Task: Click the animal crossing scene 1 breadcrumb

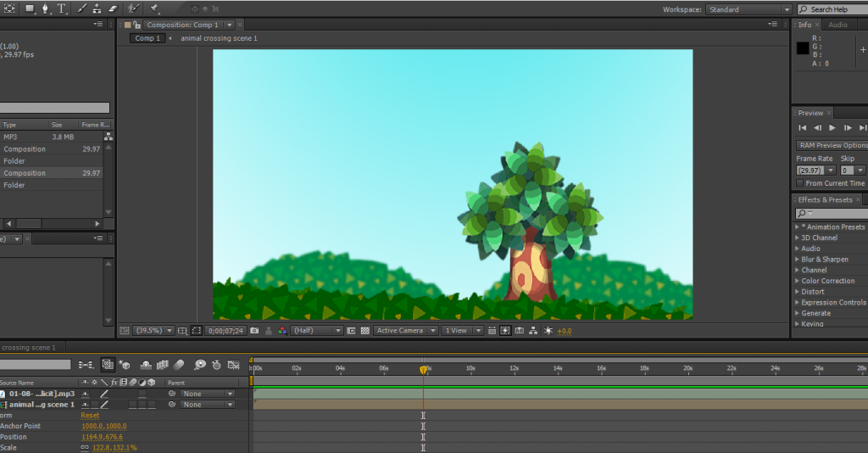Action: click(x=219, y=38)
